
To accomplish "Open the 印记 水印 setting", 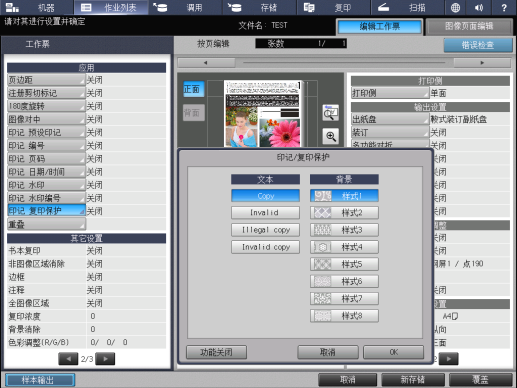I will pos(46,185).
